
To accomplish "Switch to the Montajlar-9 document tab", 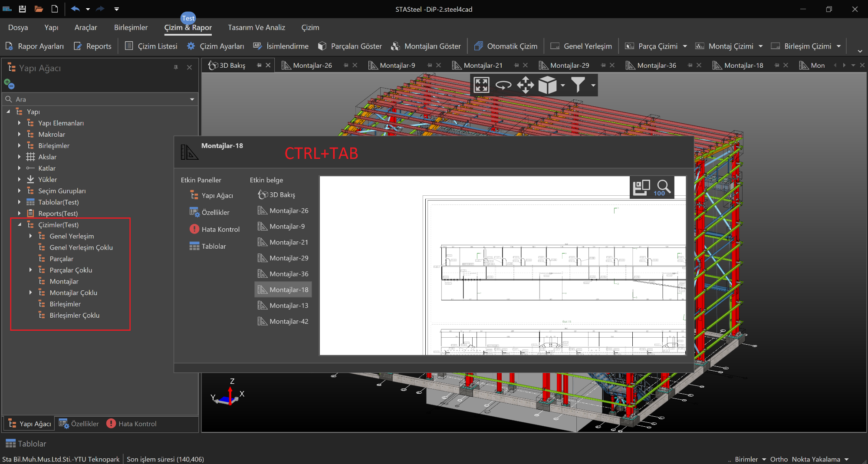I will pos(397,65).
